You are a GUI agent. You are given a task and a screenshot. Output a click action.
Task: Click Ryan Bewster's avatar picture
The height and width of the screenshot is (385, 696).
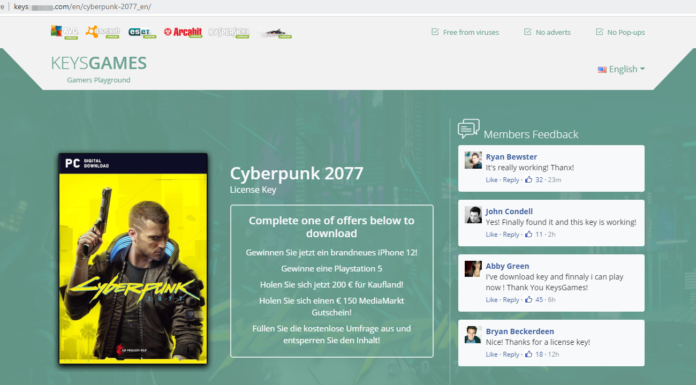[473, 160]
